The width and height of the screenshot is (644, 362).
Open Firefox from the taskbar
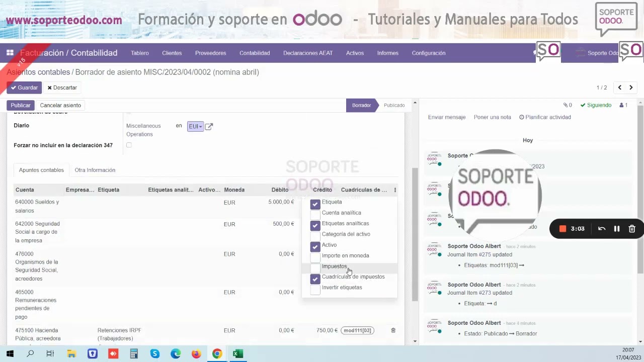[x=196, y=354]
